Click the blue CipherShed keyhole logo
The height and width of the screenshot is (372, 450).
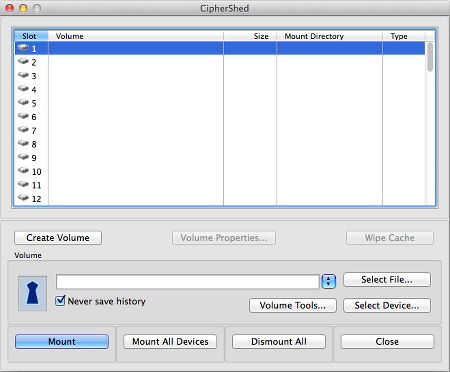coord(32,293)
